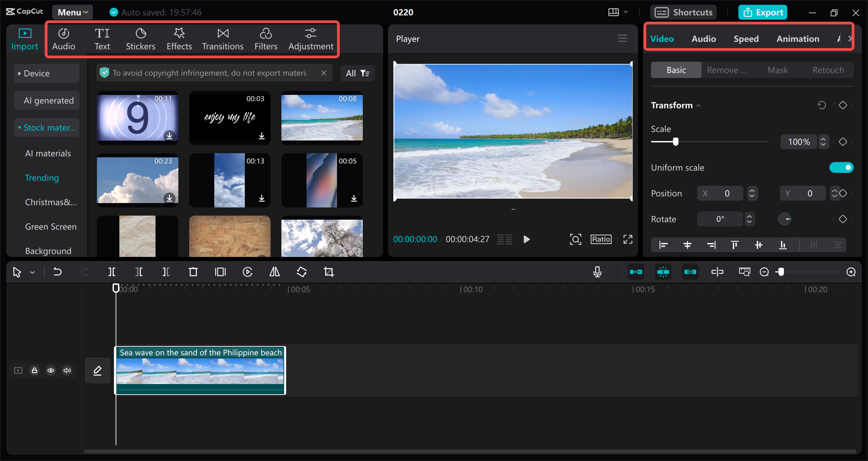
Task: Switch to the Mask tab
Action: pos(778,70)
